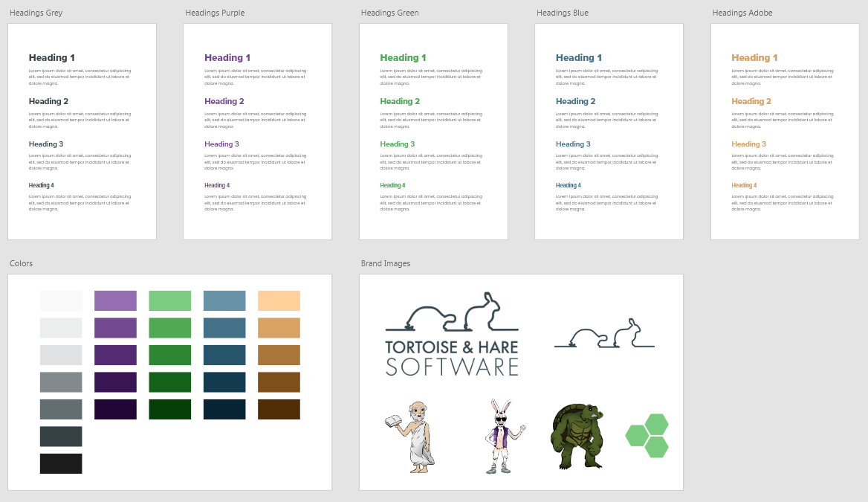Click Heading 2 in the Headings Green card
Viewport: 868px width, 502px height.
point(400,101)
